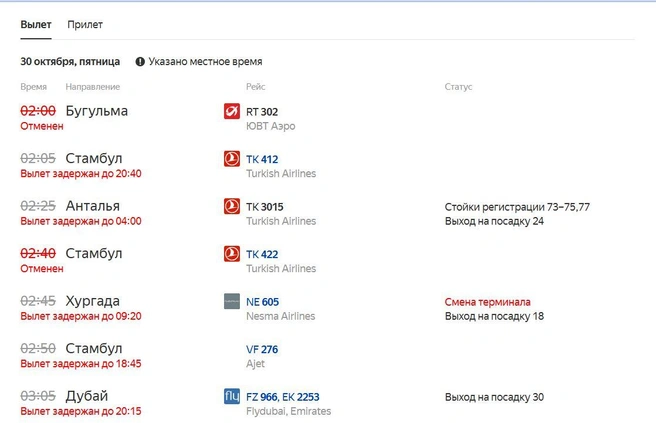Open the EK 2253 flight link
This screenshot has width=656, height=423.
301,397
